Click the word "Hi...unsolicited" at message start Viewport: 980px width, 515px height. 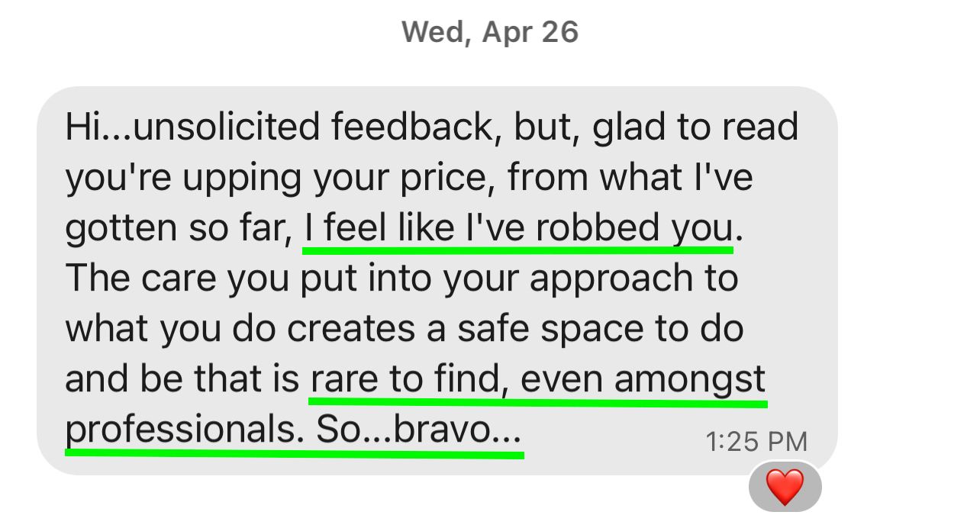coord(193,127)
